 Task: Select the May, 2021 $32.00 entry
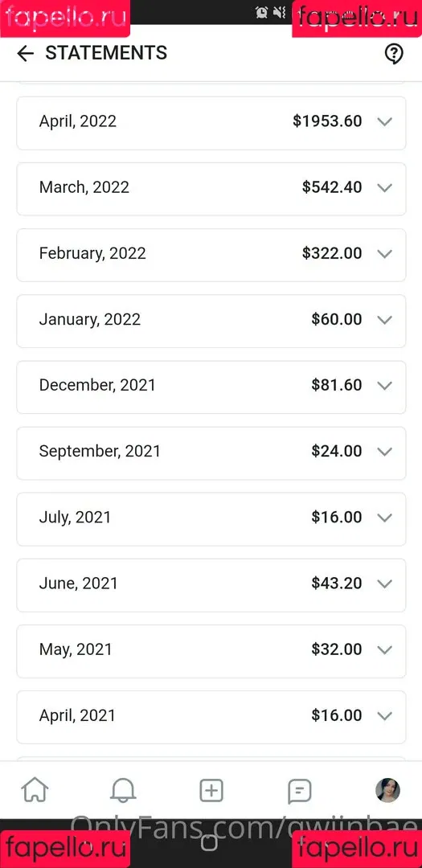pos(211,650)
